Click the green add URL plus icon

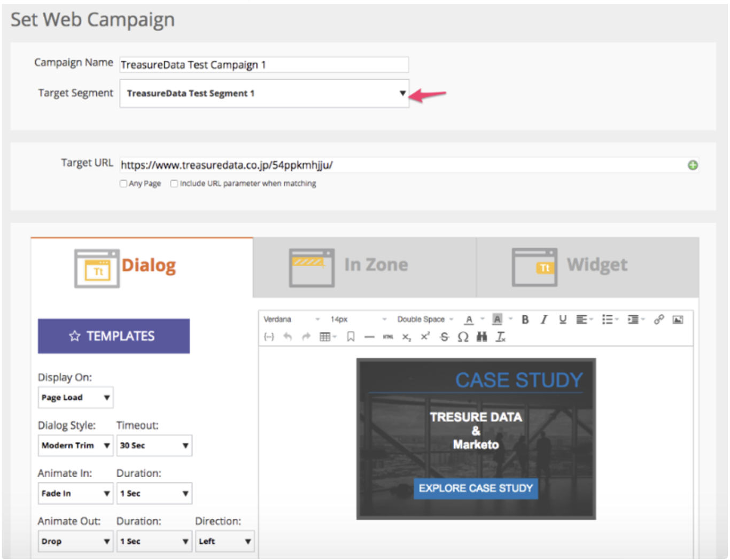coord(693,165)
